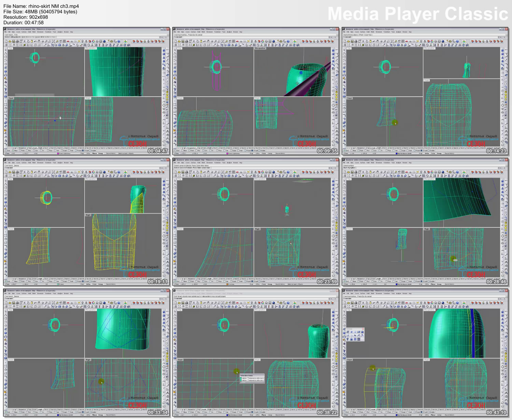Open the Analyze menu in the 00:43:10 frame
Image resolution: width=512 pixels, height=420 pixels.
pos(399,294)
